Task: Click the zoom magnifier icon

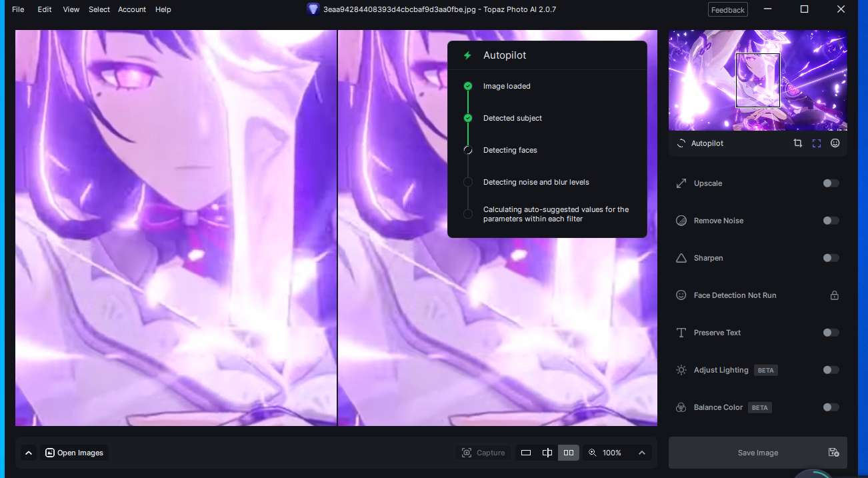Action: coord(592,453)
